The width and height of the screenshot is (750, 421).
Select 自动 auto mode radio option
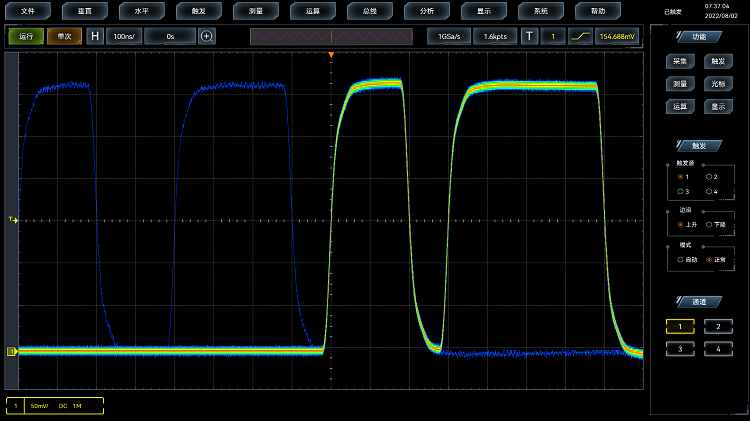[x=681, y=259]
